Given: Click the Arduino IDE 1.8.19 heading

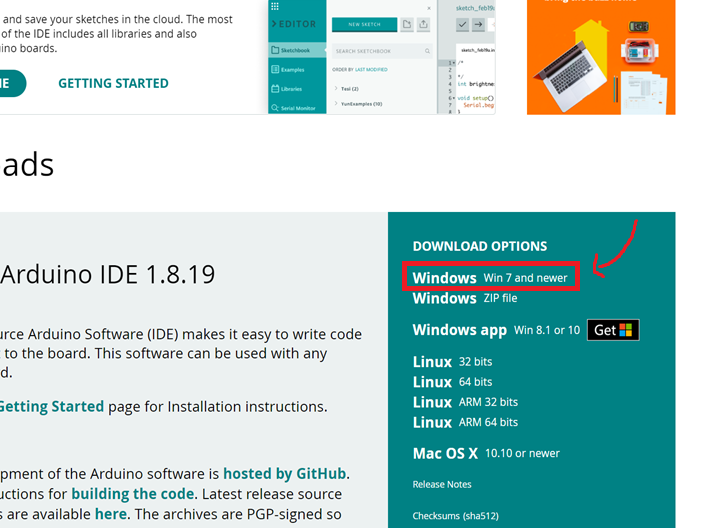Looking at the screenshot, I should 108,274.
